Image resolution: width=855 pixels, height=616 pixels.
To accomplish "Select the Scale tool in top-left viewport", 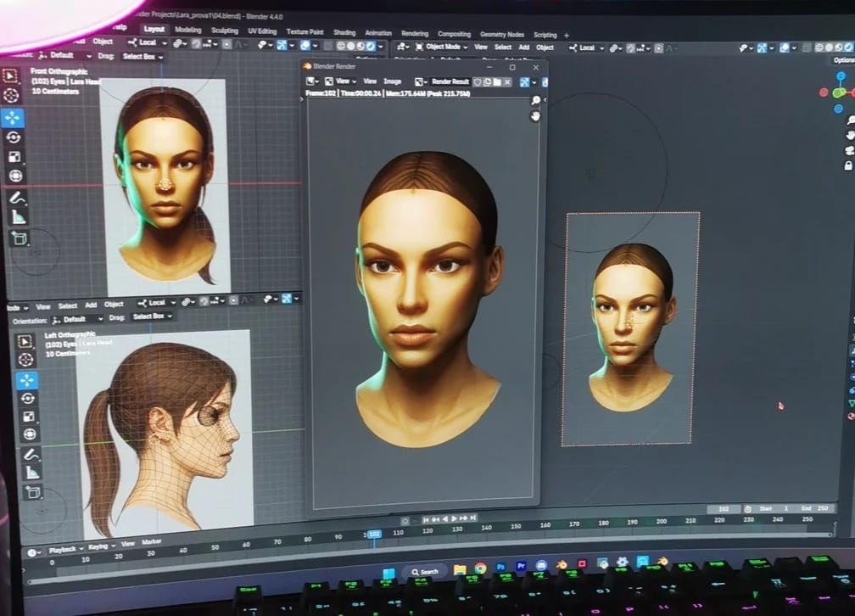I will [x=14, y=157].
